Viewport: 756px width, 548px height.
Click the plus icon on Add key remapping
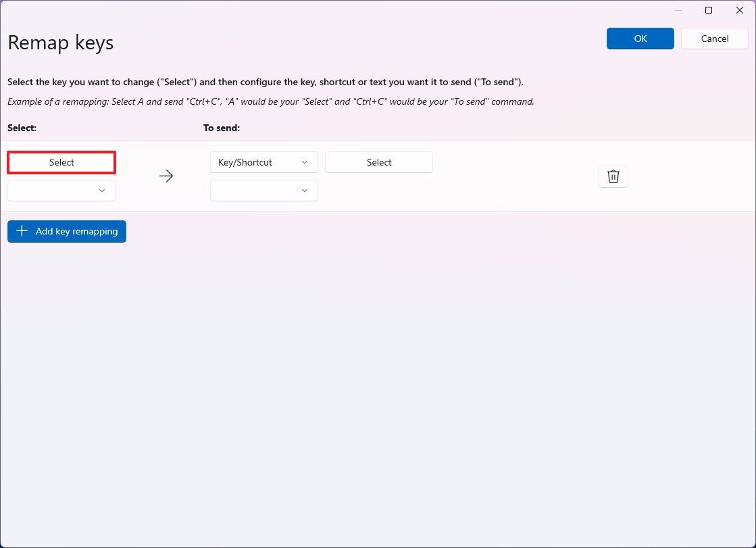(x=22, y=231)
